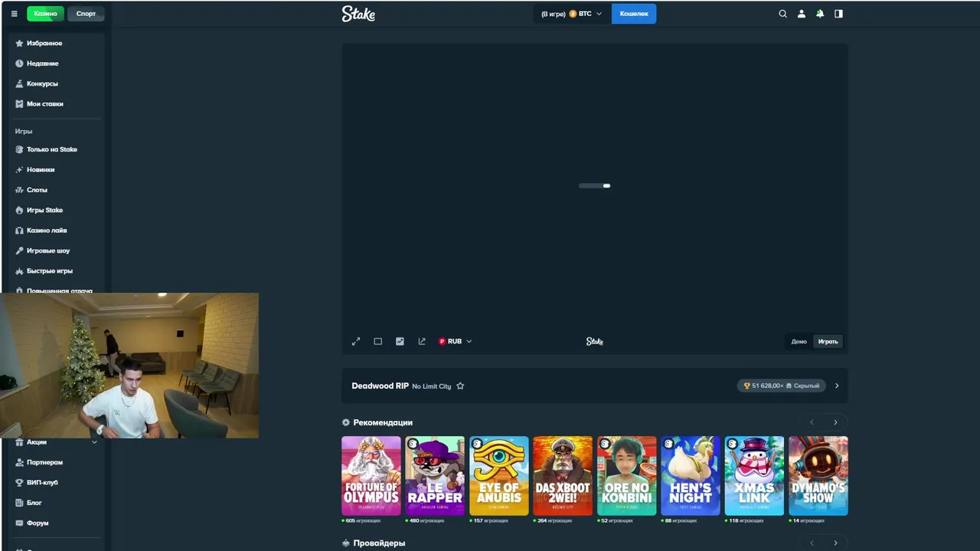Screen dimensions: 980x551
Task: Click the Игры Stake icon
Action: (x=20, y=210)
